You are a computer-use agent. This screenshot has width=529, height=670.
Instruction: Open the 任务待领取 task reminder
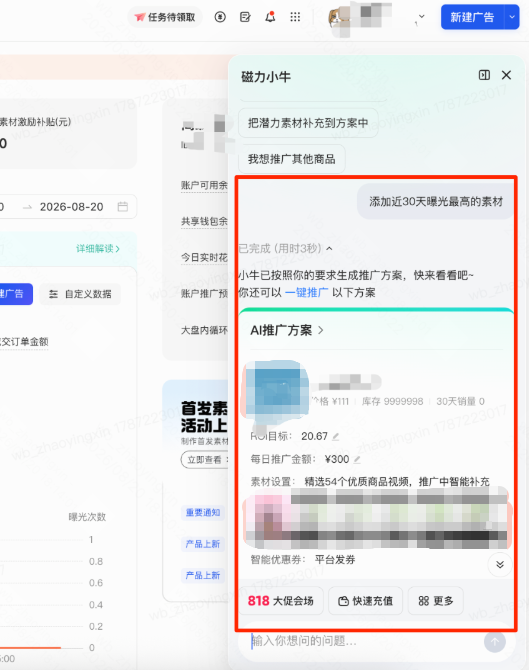click(x=165, y=17)
